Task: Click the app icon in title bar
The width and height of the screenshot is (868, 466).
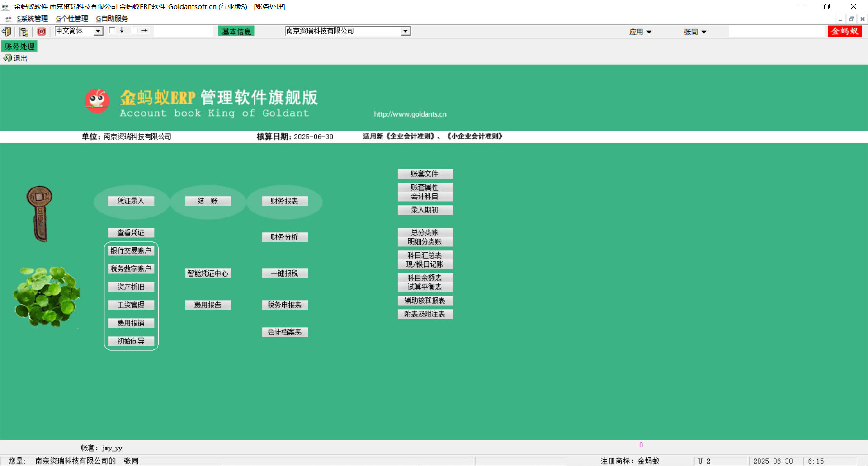Action: point(5,7)
